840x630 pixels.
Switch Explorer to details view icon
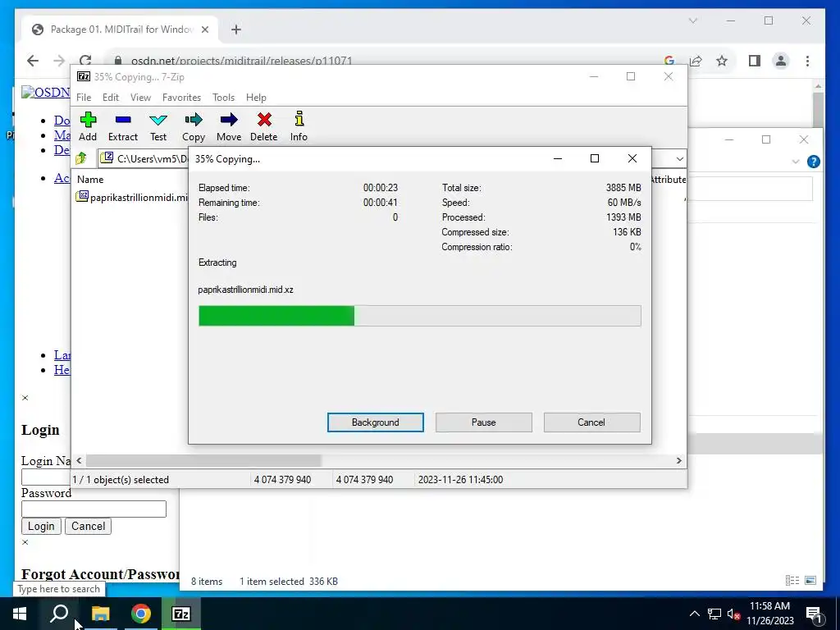click(x=792, y=580)
